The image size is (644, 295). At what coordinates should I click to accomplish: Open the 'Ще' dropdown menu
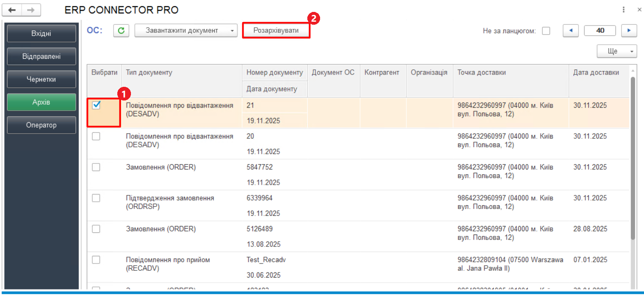point(616,51)
